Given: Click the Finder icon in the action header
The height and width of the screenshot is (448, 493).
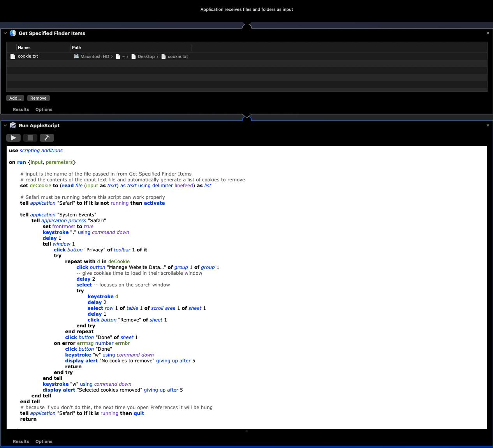Looking at the screenshot, I should [x=13, y=33].
